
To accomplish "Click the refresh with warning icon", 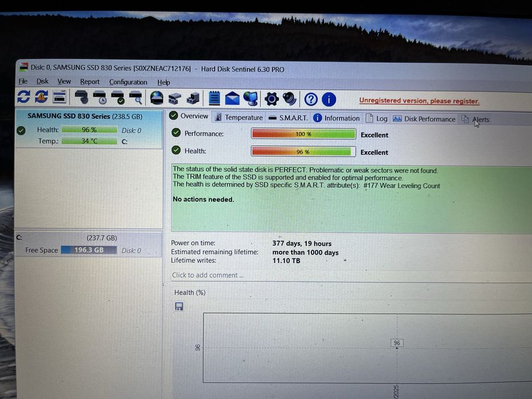I will pyautogui.click(x=42, y=97).
